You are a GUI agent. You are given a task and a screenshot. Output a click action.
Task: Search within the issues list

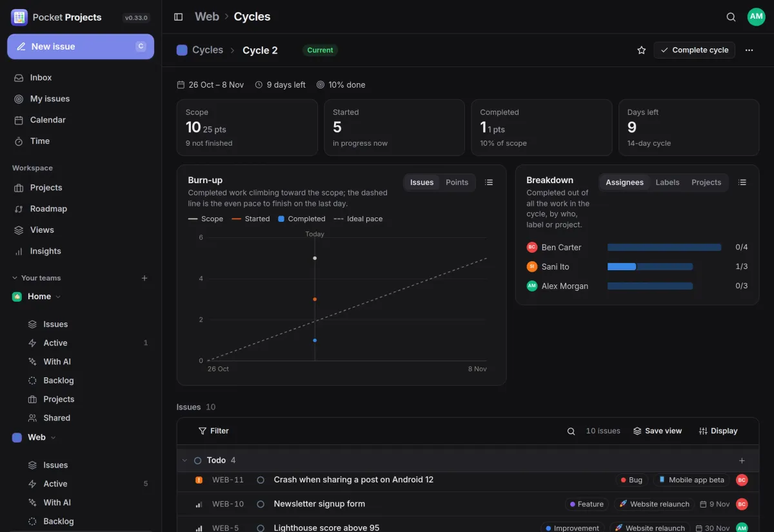(571, 431)
